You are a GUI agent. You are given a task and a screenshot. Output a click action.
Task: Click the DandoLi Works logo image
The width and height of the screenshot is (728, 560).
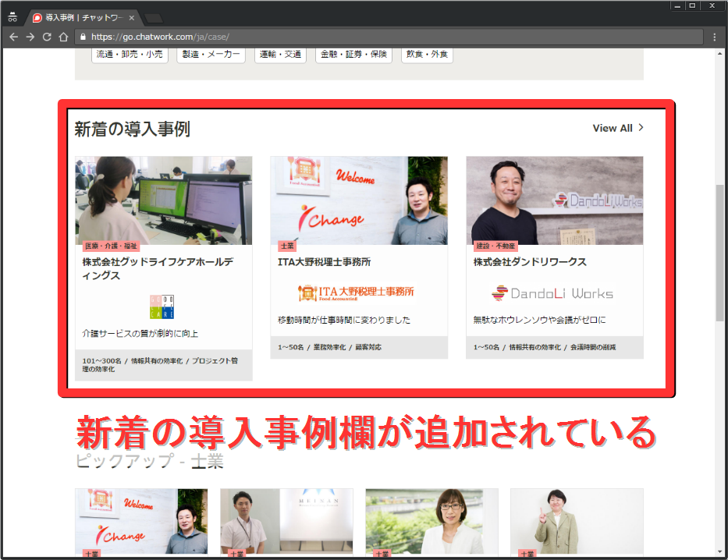pos(552,293)
